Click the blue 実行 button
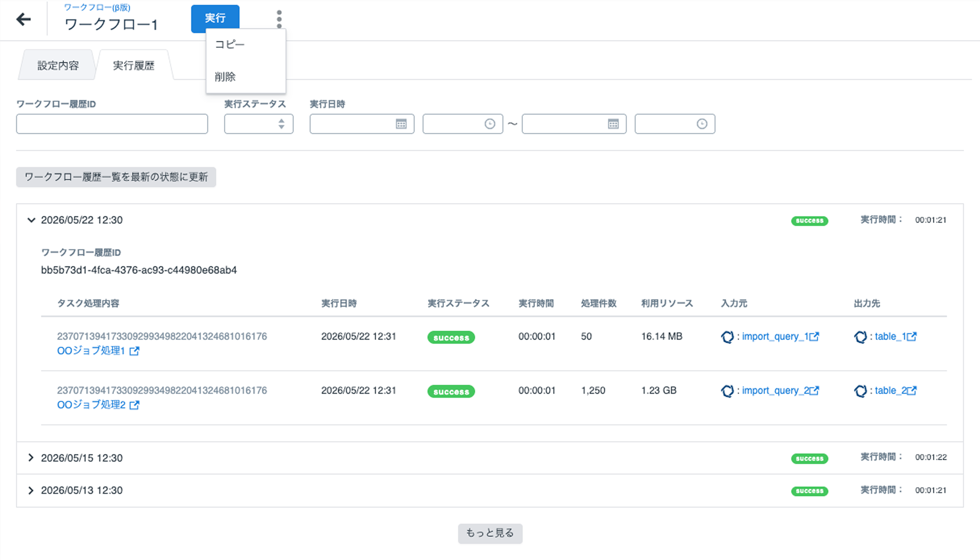Screen dimensions: 980x560 (215, 18)
